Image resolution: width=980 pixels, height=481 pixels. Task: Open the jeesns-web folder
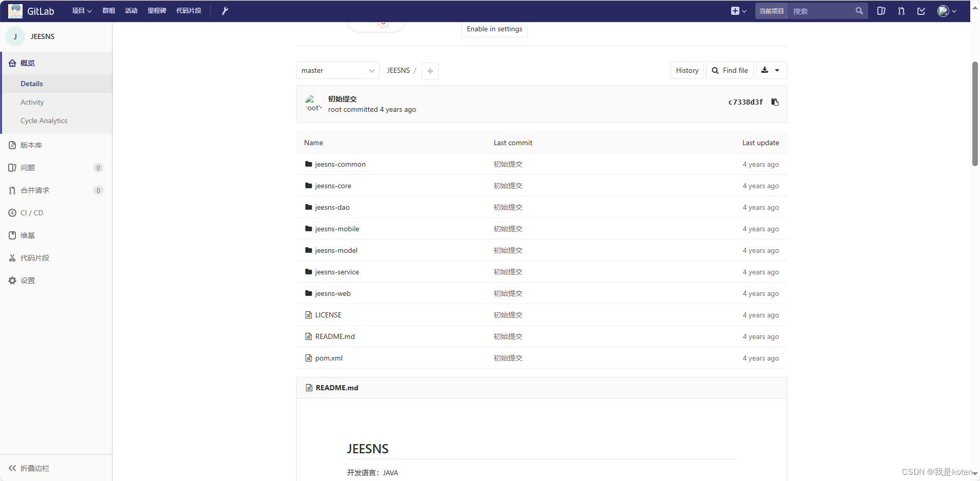click(333, 293)
